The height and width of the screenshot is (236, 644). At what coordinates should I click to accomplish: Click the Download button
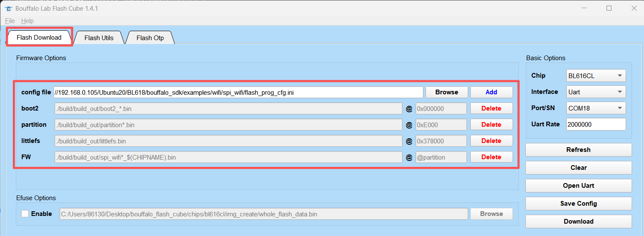pyautogui.click(x=579, y=221)
